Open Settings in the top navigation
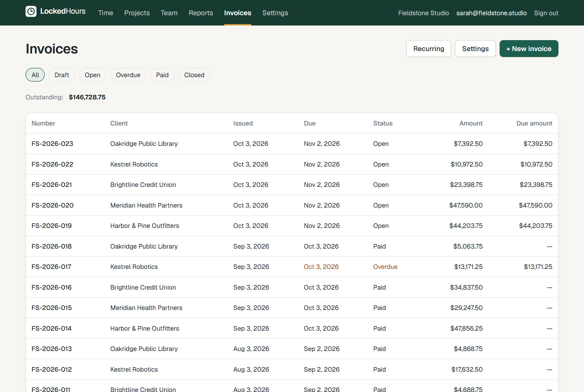Viewport: 584px width, 392px height. click(x=275, y=13)
